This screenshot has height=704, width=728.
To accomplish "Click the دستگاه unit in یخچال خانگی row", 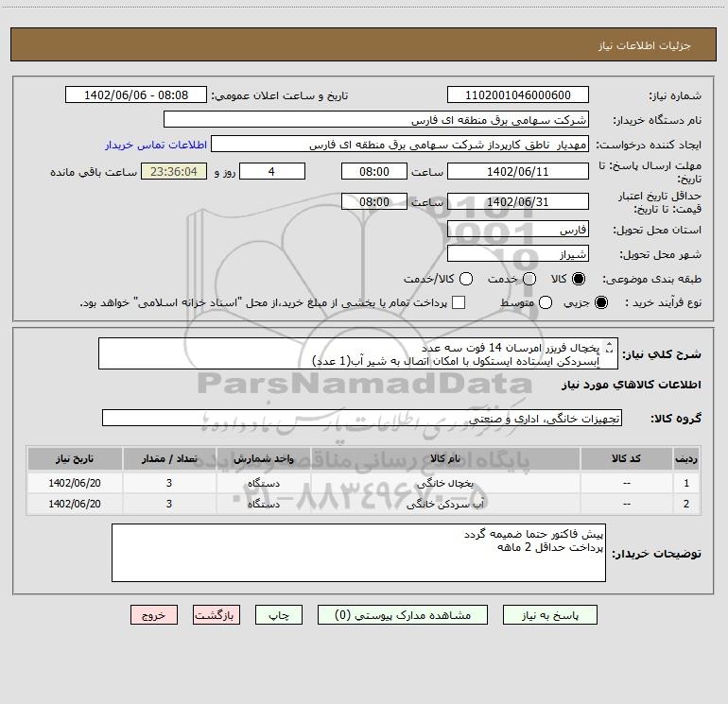I will (x=263, y=483).
